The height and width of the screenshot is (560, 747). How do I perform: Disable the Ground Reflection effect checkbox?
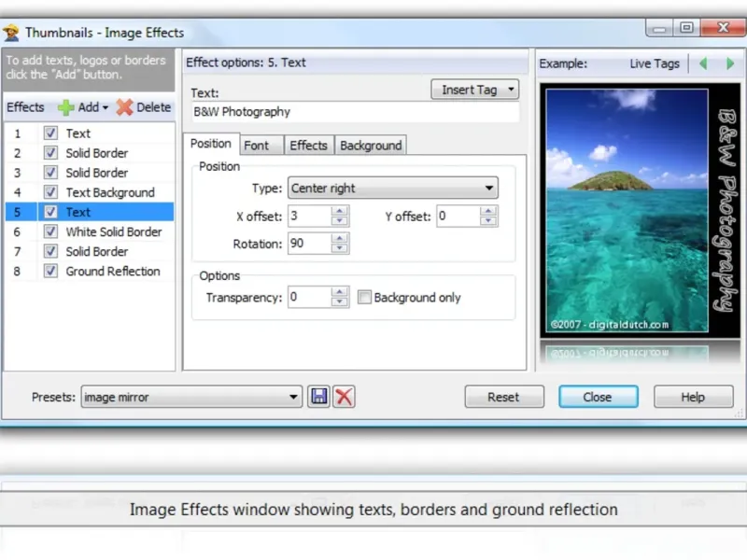click(x=50, y=271)
